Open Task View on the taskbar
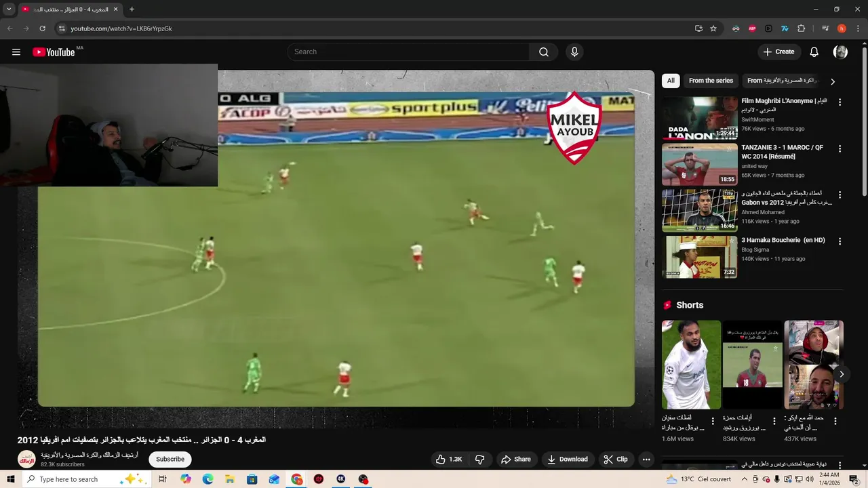 click(163, 479)
